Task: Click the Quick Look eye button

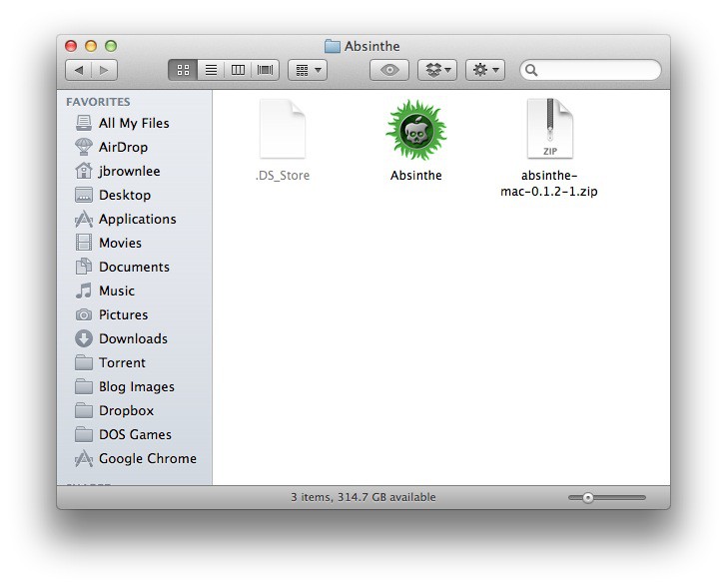Action: point(389,70)
